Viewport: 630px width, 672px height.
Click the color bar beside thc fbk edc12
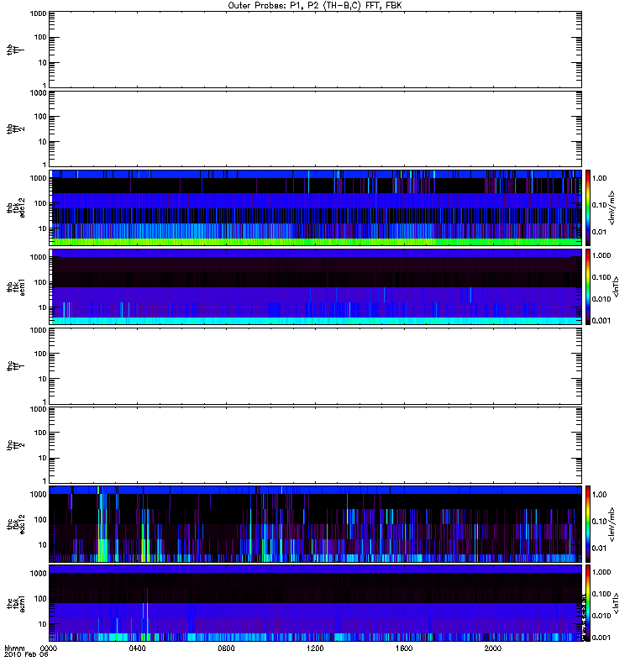point(588,524)
